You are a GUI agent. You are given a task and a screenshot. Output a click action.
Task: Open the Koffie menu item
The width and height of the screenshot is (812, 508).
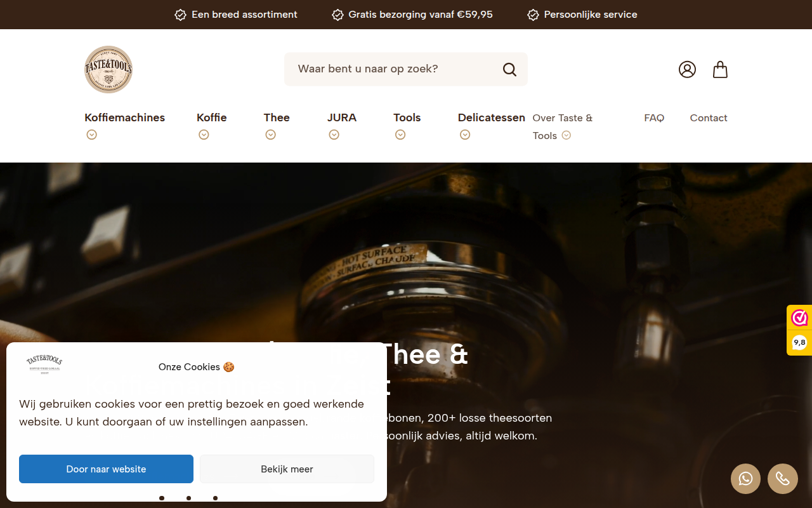pyautogui.click(x=212, y=117)
